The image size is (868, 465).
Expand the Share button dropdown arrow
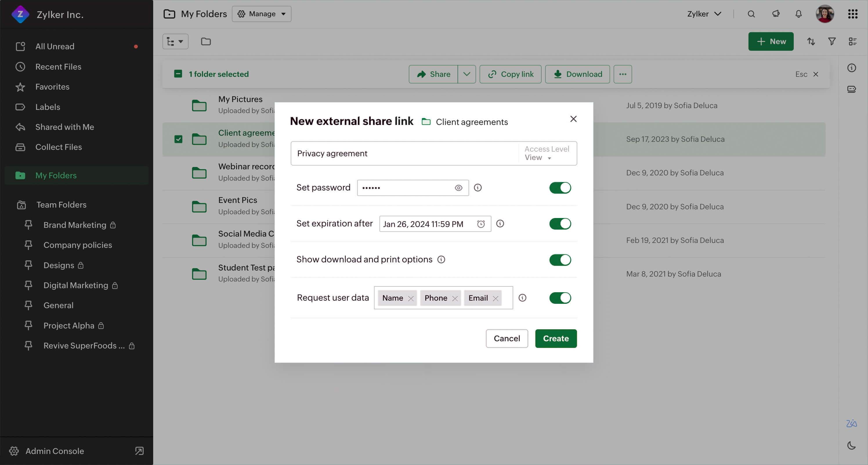coord(467,74)
